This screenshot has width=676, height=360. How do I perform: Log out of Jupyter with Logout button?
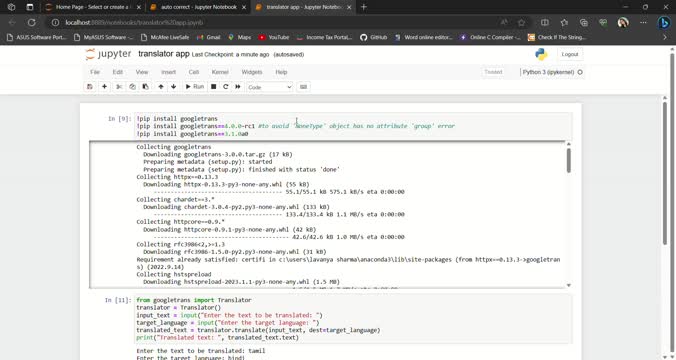[570, 54]
